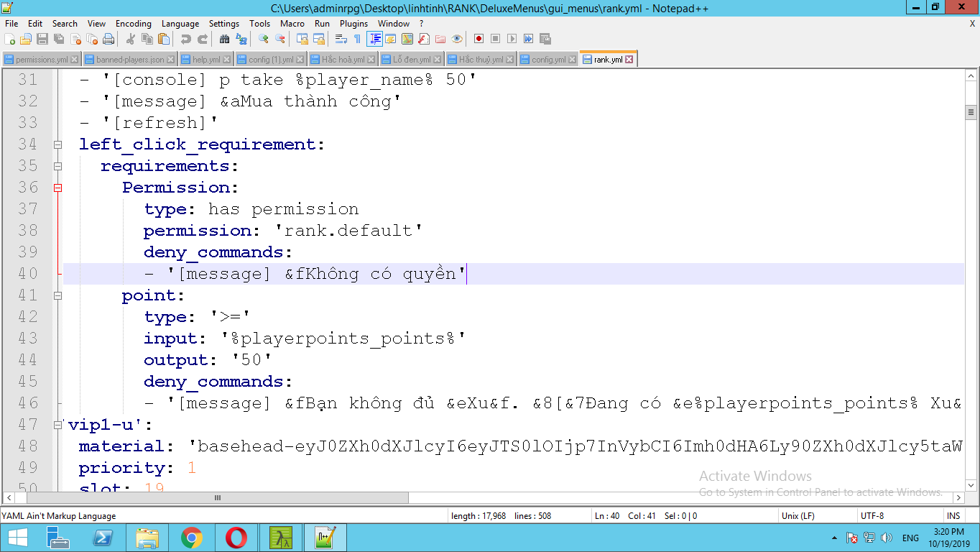This screenshot has width=980, height=552.
Task: Close the help.yml tab
Action: [x=227, y=60]
